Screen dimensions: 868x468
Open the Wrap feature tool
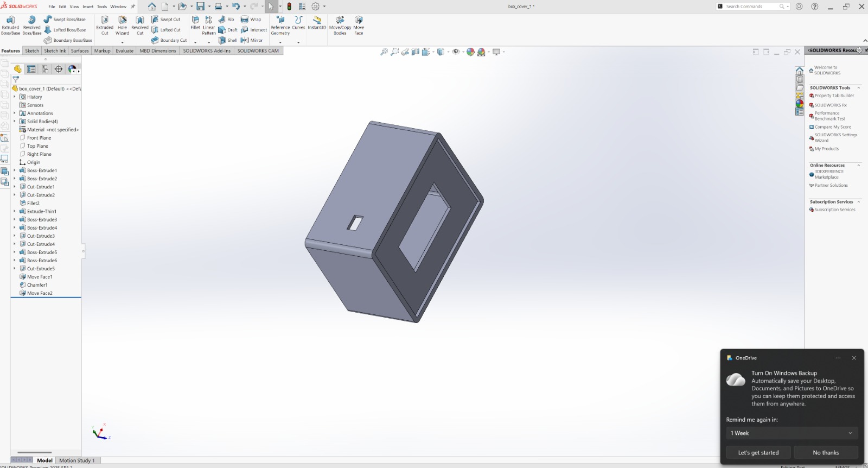pyautogui.click(x=251, y=19)
